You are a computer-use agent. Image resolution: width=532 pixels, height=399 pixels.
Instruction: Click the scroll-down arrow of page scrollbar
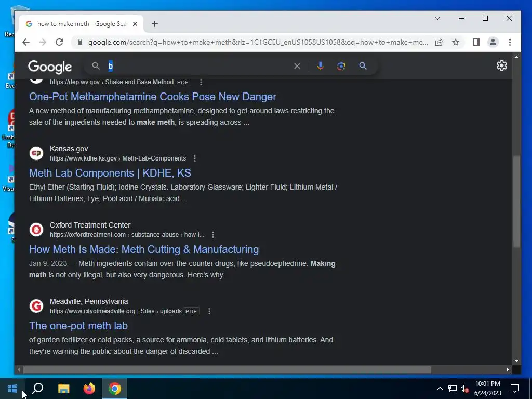click(x=516, y=361)
